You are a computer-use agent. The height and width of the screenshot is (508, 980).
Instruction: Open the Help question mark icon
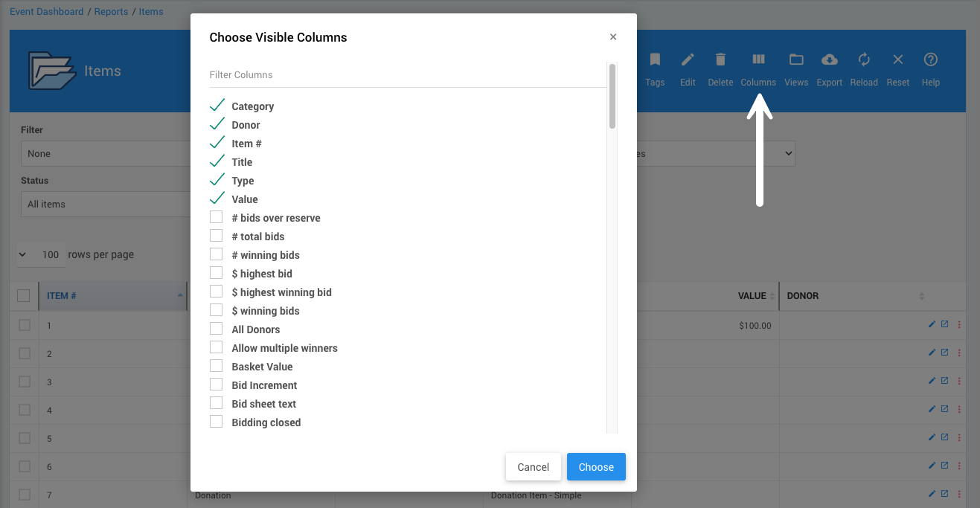coord(931,60)
